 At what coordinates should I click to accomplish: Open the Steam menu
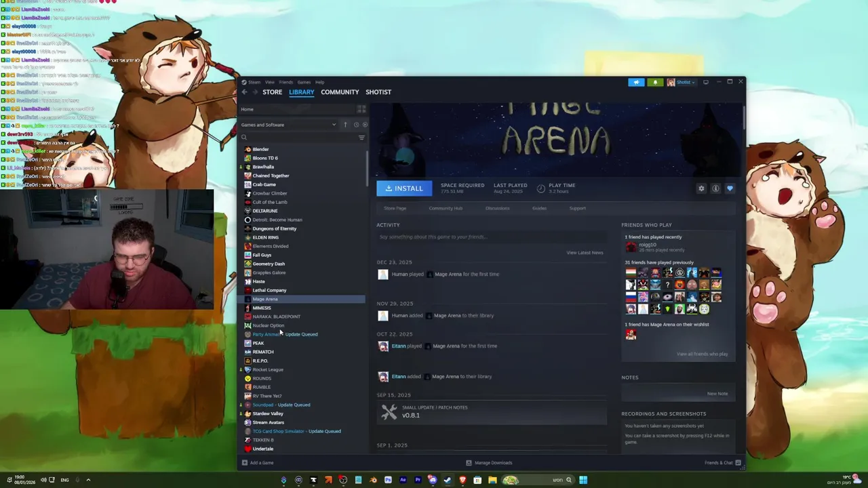coord(254,82)
